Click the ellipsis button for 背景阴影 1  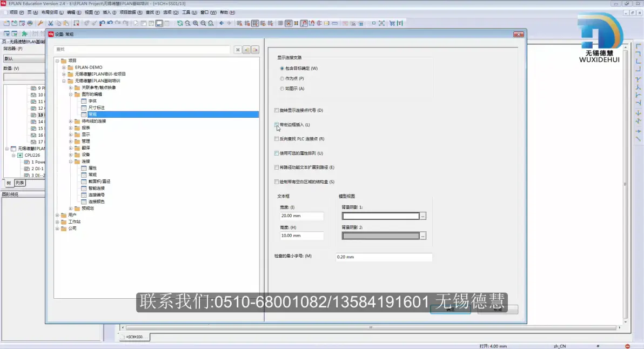pos(422,216)
